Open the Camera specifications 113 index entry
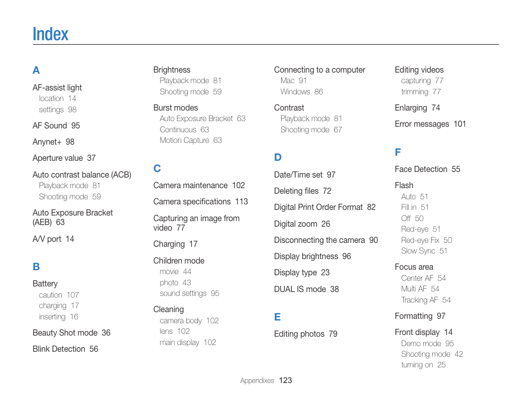The image size is (532, 402). point(201,202)
